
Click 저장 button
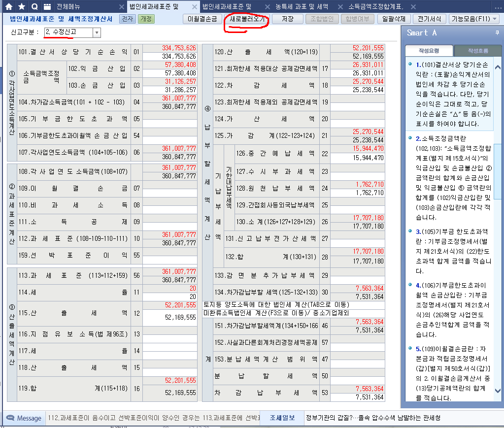[287, 19]
